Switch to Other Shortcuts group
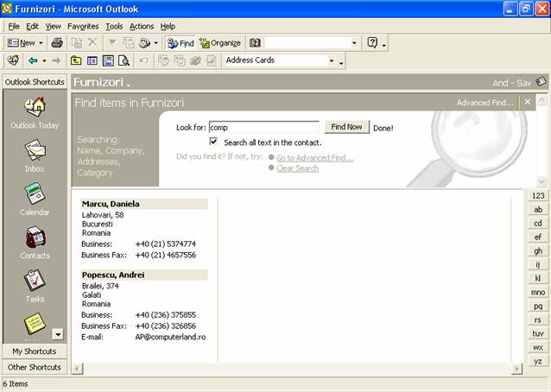 coord(35,367)
